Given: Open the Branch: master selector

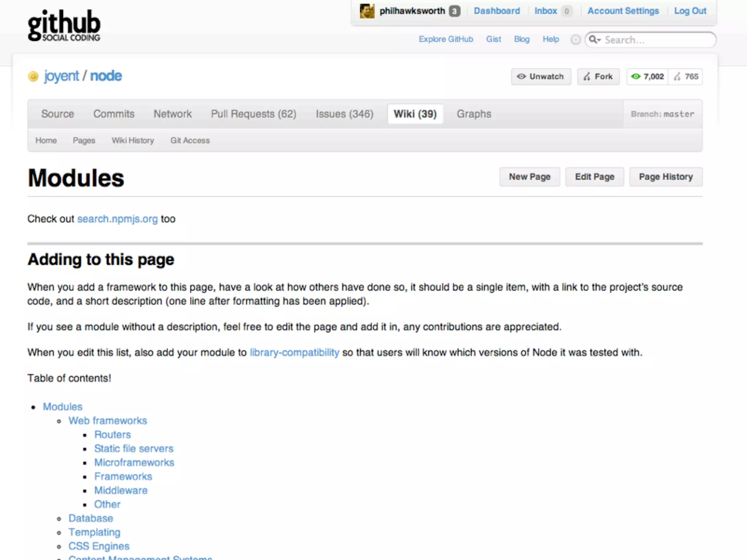Looking at the screenshot, I should coord(662,114).
